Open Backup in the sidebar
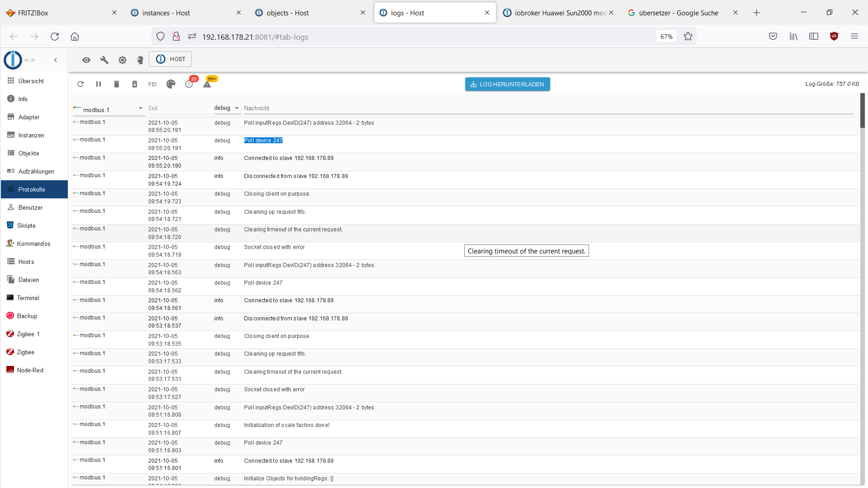Image resolution: width=868 pixels, height=488 pixels. tap(34, 316)
